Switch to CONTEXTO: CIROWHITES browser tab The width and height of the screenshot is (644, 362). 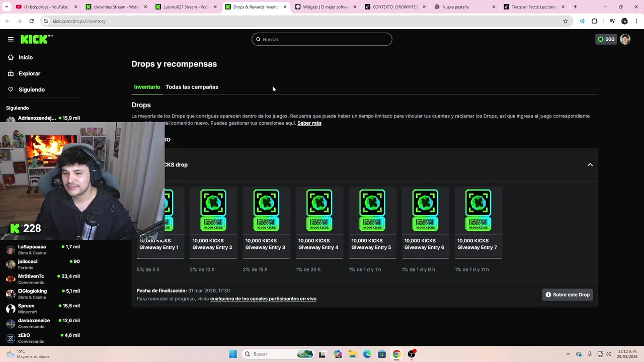(x=395, y=7)
